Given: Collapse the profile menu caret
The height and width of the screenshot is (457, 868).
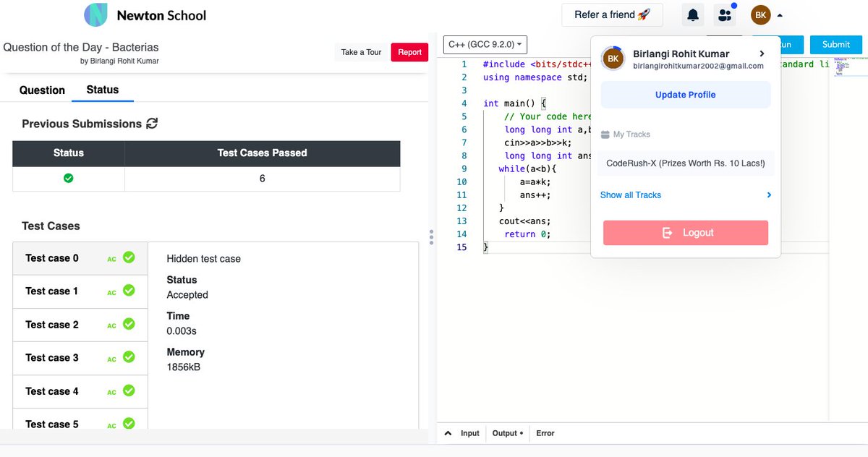Looking at the screenshot, I should (780, 15).
